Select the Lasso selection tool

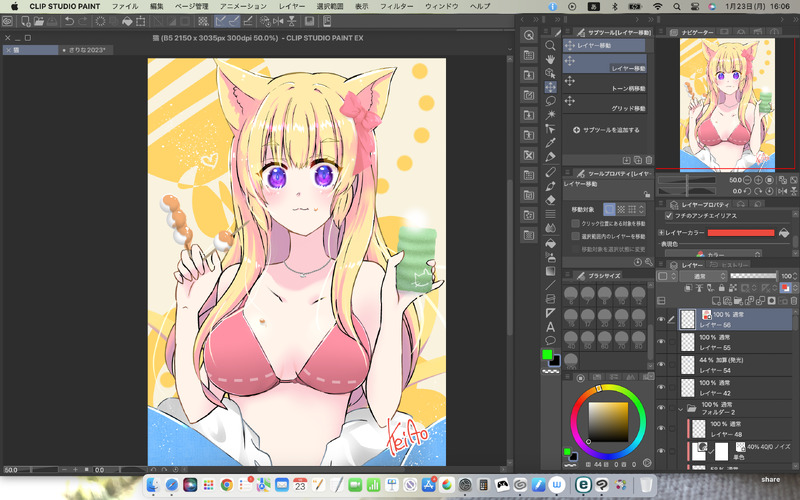point(550,101)
